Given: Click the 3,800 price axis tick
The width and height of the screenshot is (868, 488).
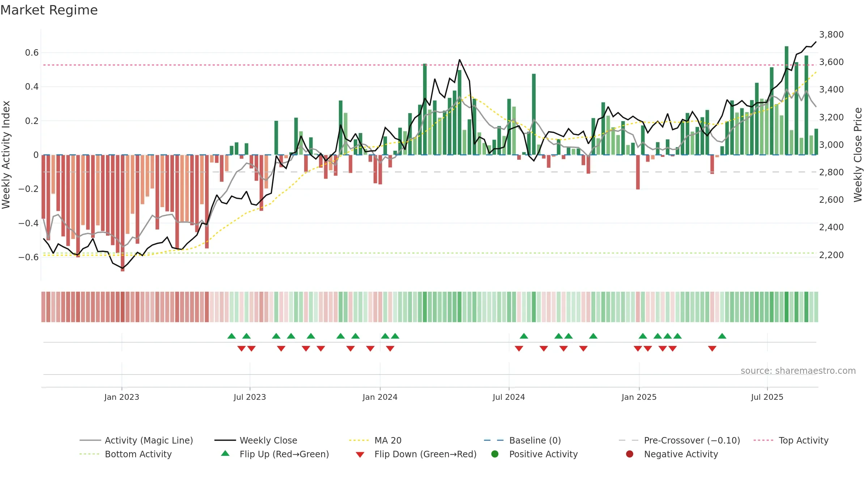Looking at the screenshot, I should 831,35.
